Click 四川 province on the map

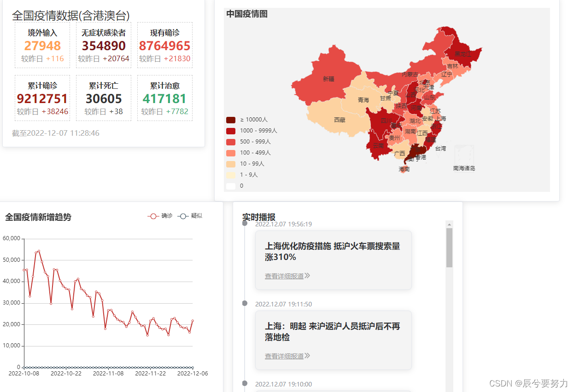click(x=386, y=121)
